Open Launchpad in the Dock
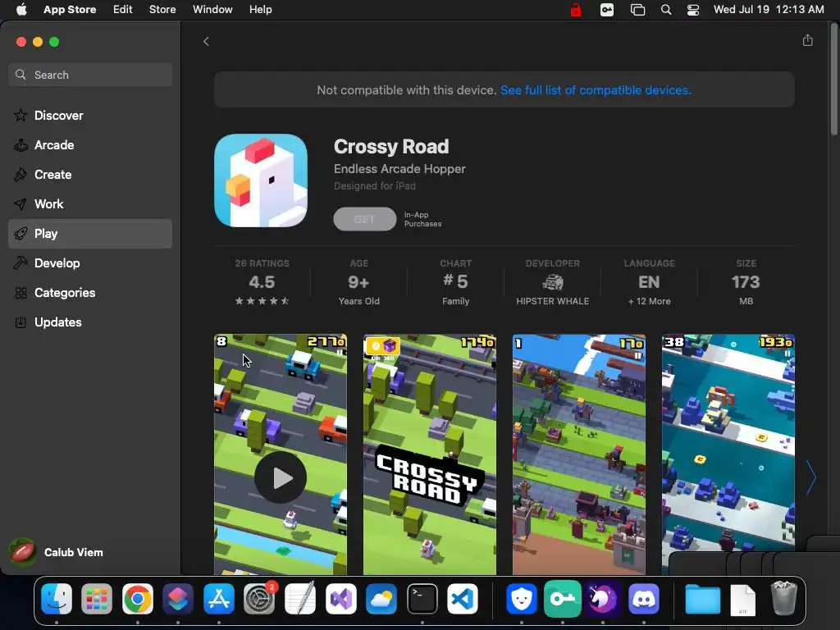 coord(97,599)
